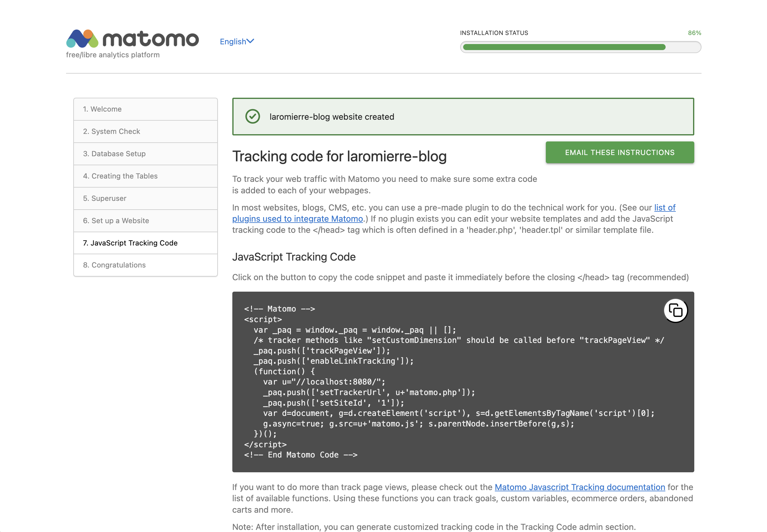The width and height of the screenshot is (767, 532).
Task: Click the free/libre analytics platform tagline
Action: 113,54
